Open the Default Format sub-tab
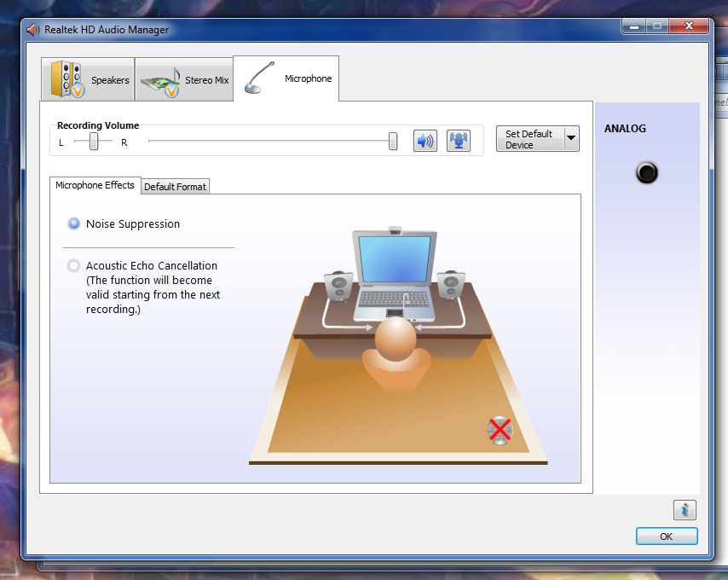 click(x=175, y=187)
